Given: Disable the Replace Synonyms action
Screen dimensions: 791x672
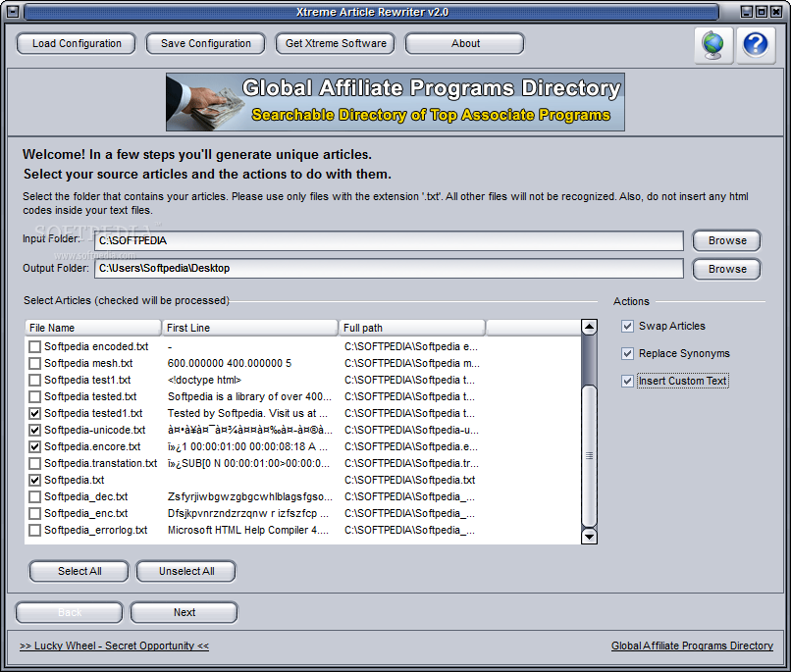Looking at the screenshot, I should pos(627,353).
